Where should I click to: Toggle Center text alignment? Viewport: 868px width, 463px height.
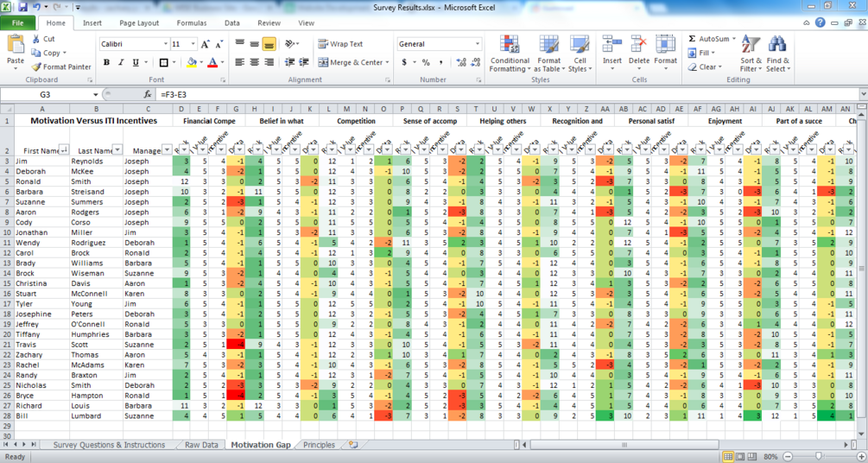[254, 62]
